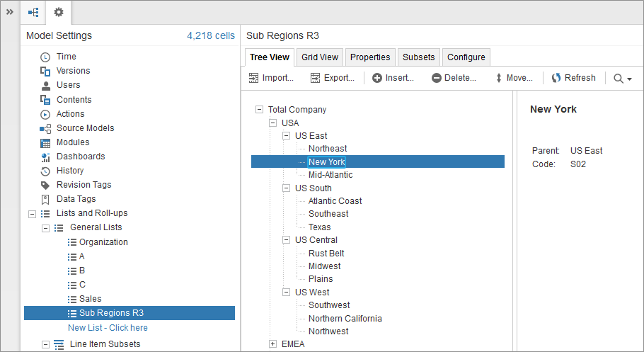The height and width of the screenshot is (352, 644).
Task: Click the New List - Click here link
Action: [108, 328]
